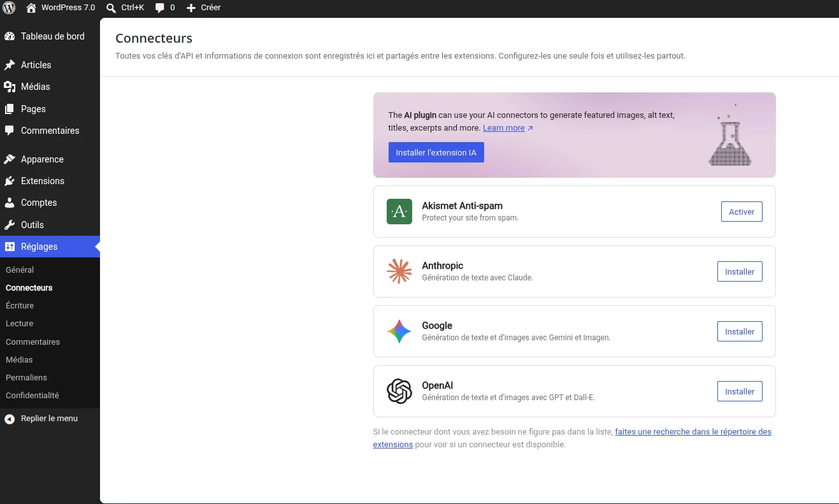Click the Google connector title
This screenshot has height=504, width=839.
click(437, 326)
